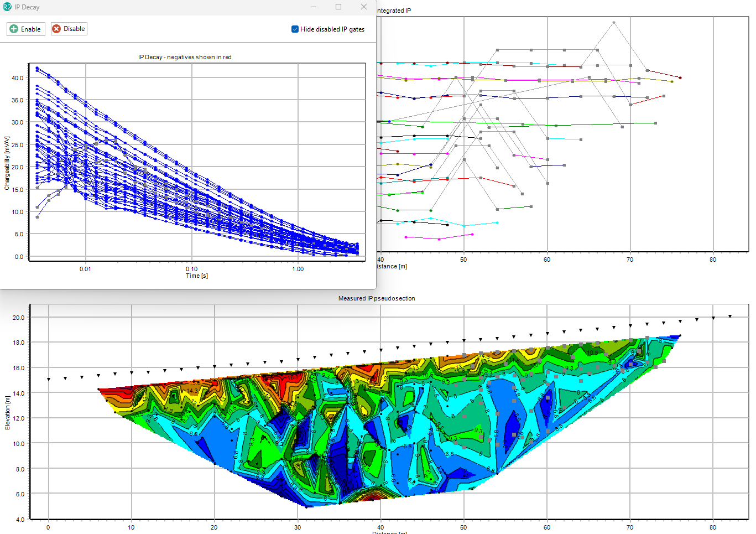Click the 'Time [s]' axis label
This screenshot has height=534, width=756.
pos(197,276)
